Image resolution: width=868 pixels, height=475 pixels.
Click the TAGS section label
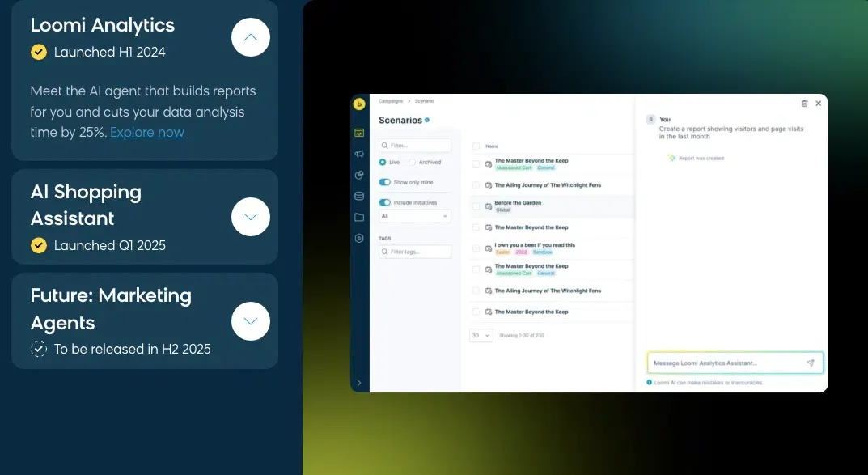point(385,238)
